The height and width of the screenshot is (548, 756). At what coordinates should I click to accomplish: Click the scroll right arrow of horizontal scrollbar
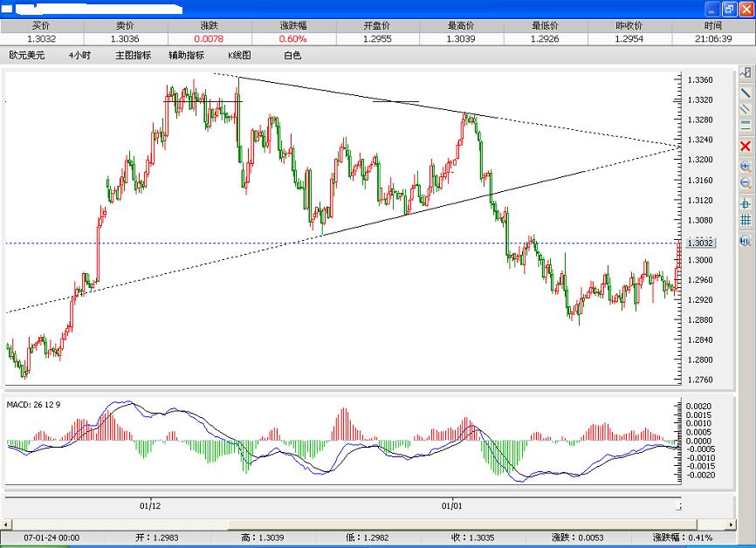732,524
